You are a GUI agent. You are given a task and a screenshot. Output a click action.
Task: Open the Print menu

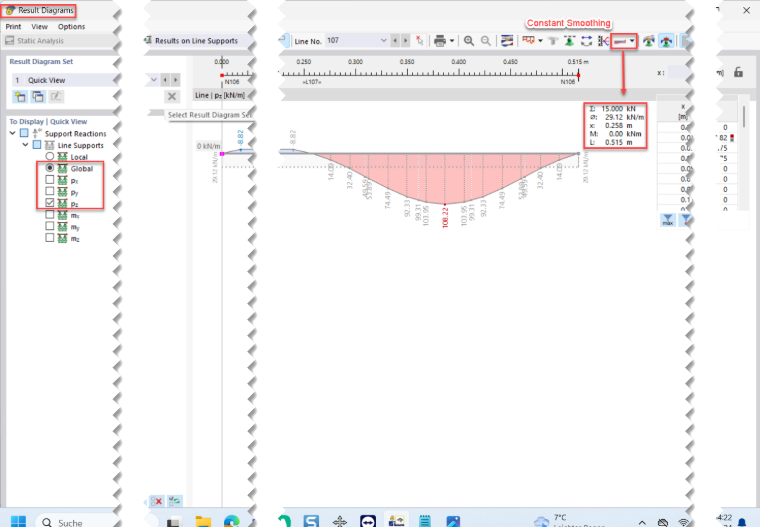pos(13,27)
